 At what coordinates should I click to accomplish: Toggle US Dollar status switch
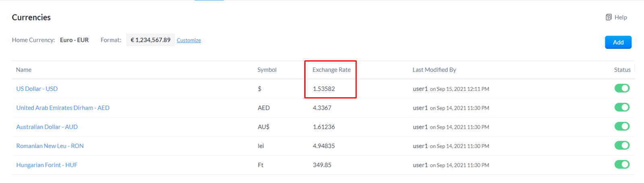click(x=622, y=88)
